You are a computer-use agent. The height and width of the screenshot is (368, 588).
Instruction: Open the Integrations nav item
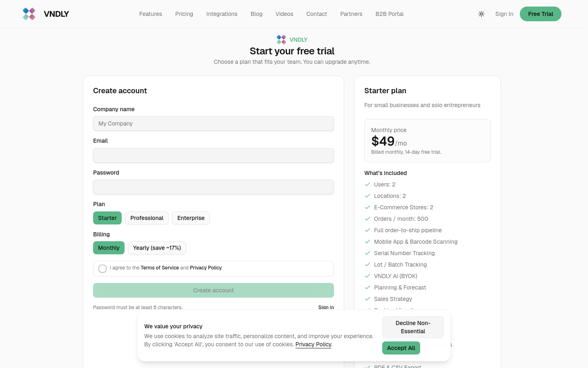[222, 14]
